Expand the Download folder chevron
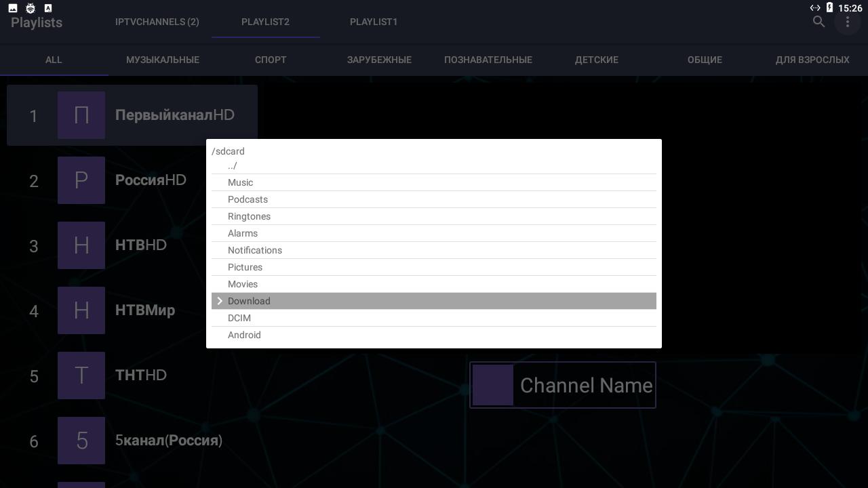This screenshot has height=488, width=868. point(220,301)
